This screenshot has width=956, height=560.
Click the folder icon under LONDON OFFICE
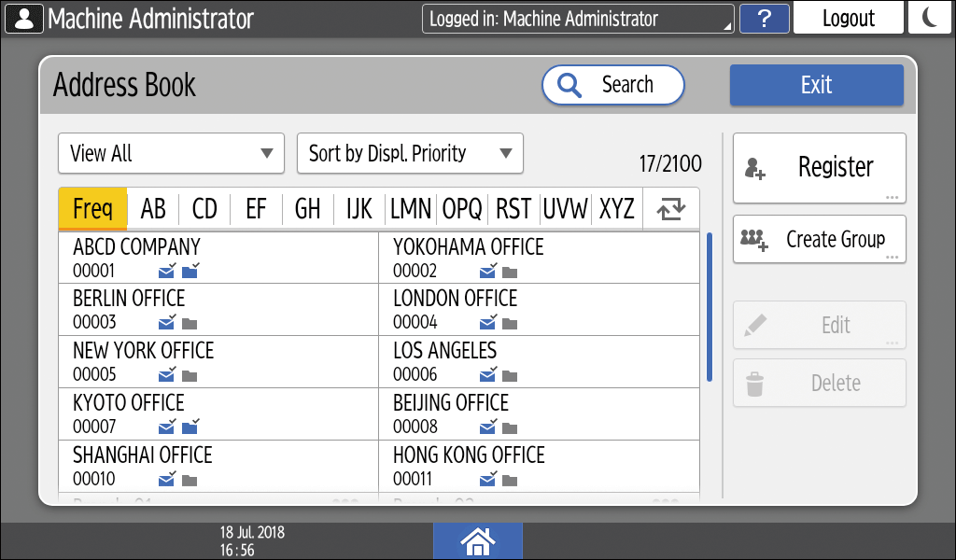[510, 324]
